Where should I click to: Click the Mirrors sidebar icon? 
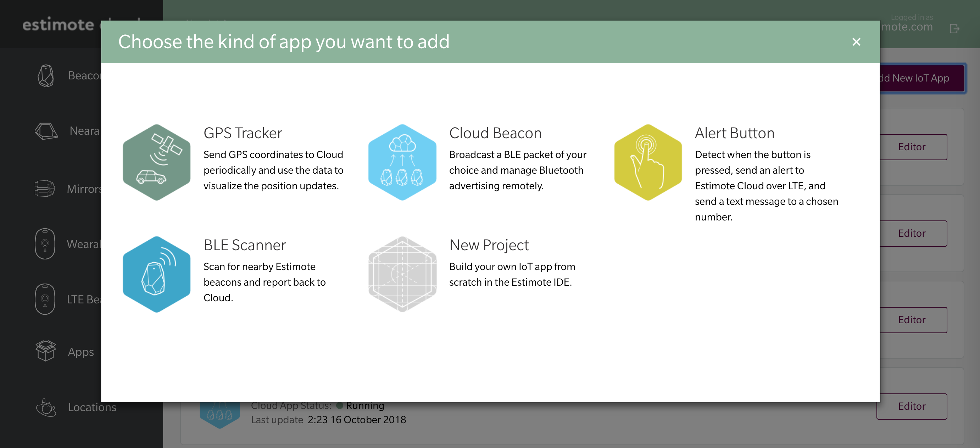45,189
